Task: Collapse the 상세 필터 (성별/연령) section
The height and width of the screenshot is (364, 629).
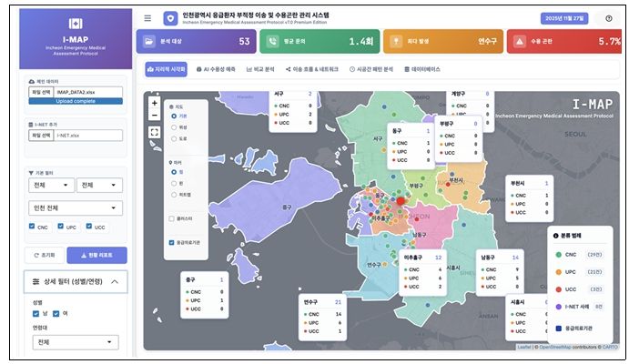Action: pos(115,283)
